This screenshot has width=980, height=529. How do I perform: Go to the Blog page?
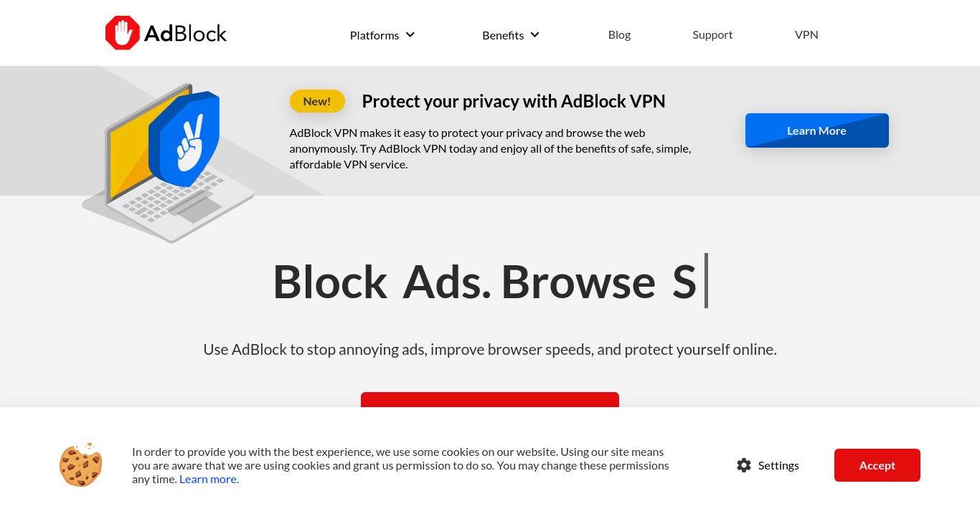click(x=619, y=34)
